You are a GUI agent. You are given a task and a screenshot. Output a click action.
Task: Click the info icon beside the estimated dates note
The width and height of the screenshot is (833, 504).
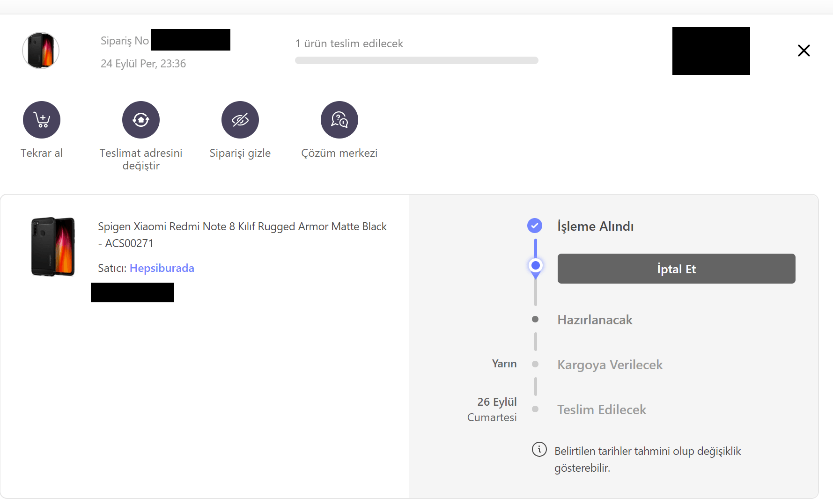tap(539, 449)
